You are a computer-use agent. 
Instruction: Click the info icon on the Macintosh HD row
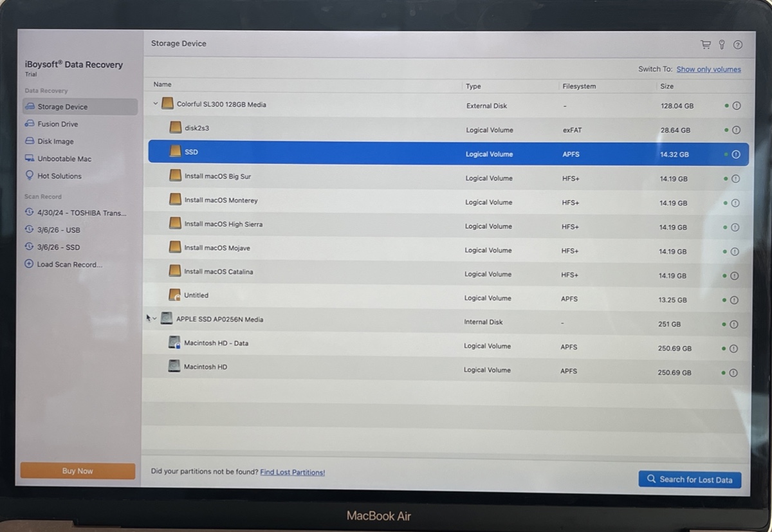point(734,372)
